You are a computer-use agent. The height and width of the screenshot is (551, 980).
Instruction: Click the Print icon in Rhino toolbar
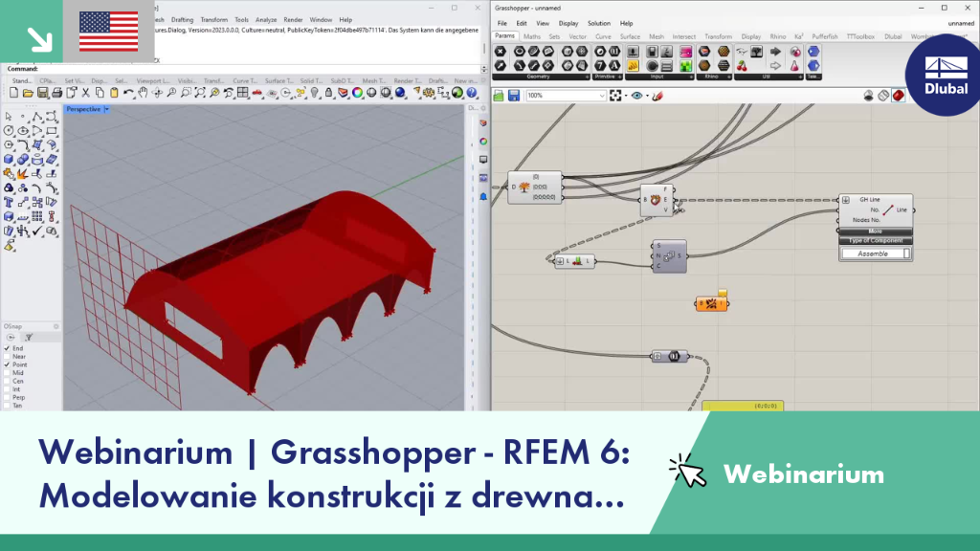coord(56,93)
